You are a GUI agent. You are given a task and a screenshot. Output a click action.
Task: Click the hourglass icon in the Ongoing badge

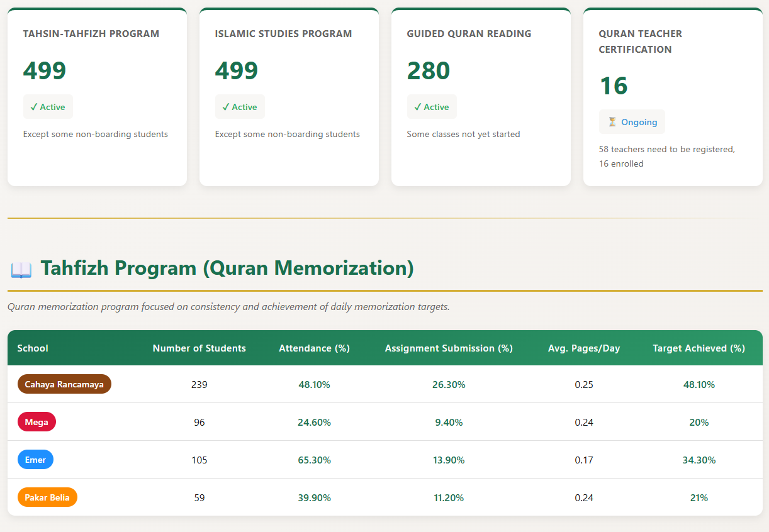click(612, 121)
